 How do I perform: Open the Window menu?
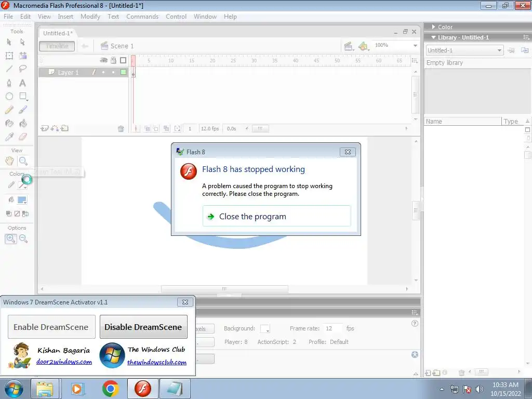point(205,17)
